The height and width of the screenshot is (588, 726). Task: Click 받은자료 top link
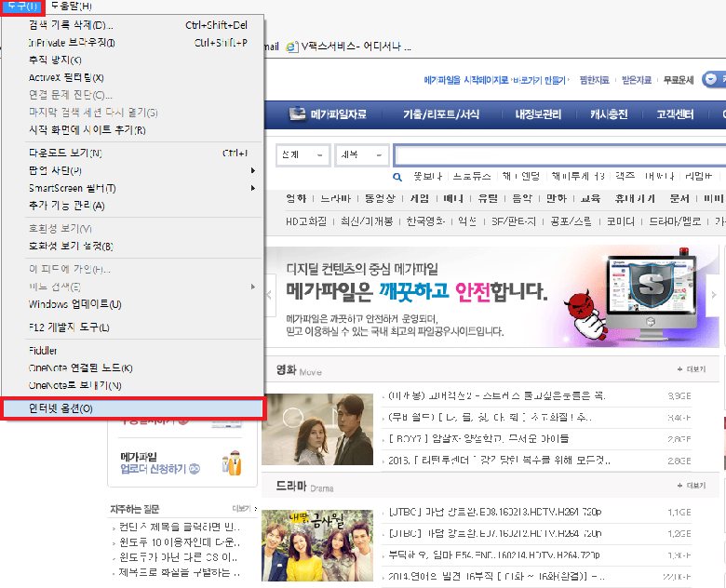pos(636,80)
